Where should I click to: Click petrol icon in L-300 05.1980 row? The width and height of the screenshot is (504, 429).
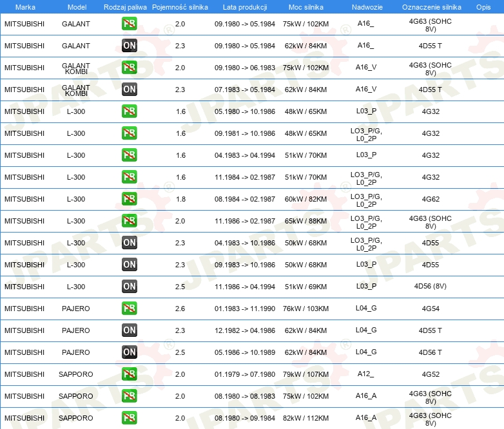(x=129, y=111)
